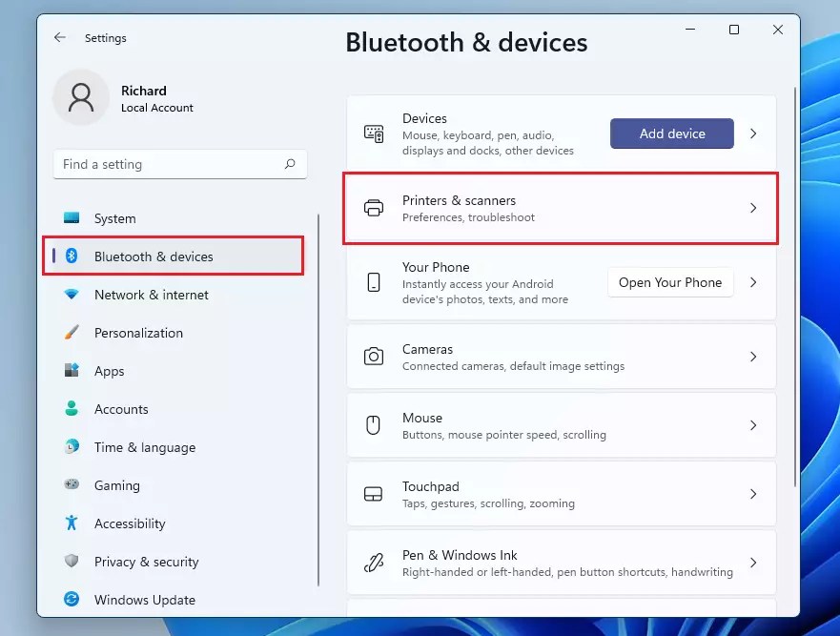The image size is (840, 636).
Task: Click the chevron next to Touchpad
Action: (752, 494)
